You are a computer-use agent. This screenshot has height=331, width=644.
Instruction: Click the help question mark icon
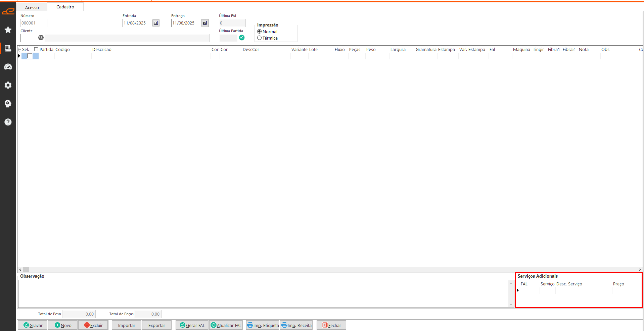click(8, 122)
